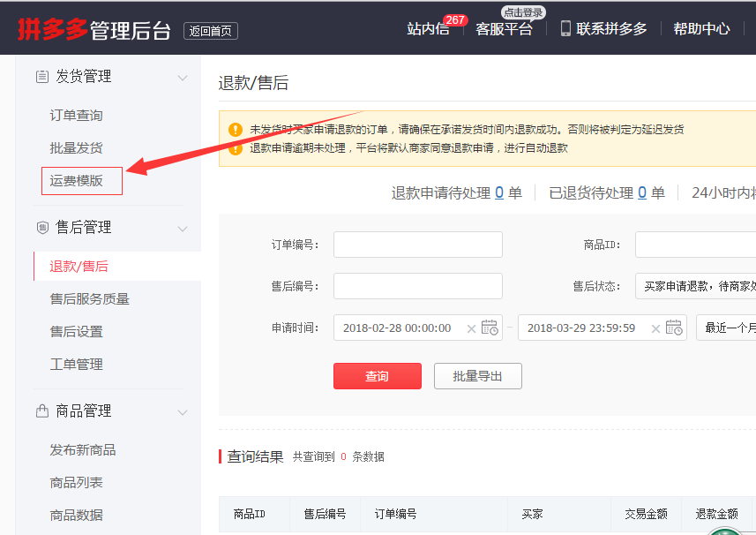The image size is (756, 535).
Task: Open 联系拼多多 in the top bar
Action: (611, 29)
